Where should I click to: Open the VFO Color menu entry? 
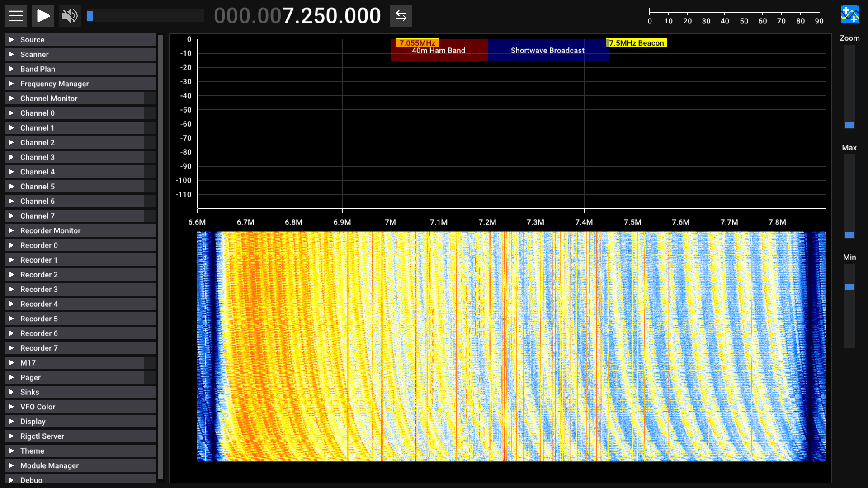coord(38,407)
